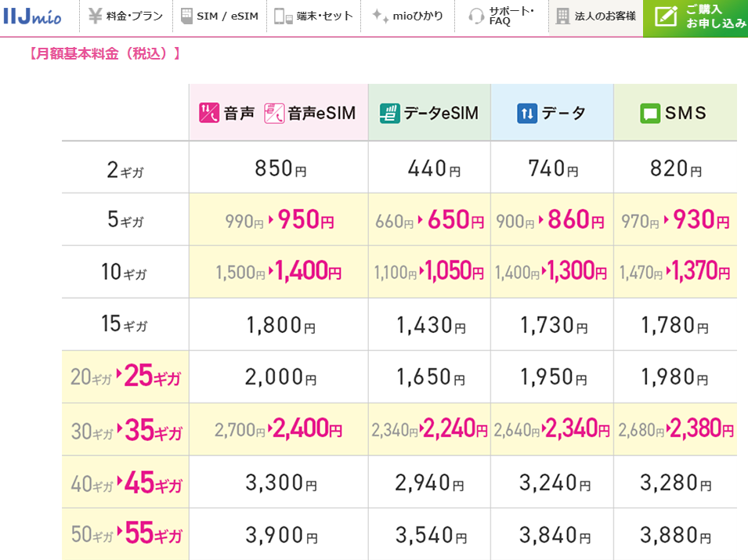Click the yen icon beside 料金・プラン
This screenshot has height=560, width=748.
[x=96, y=16]
